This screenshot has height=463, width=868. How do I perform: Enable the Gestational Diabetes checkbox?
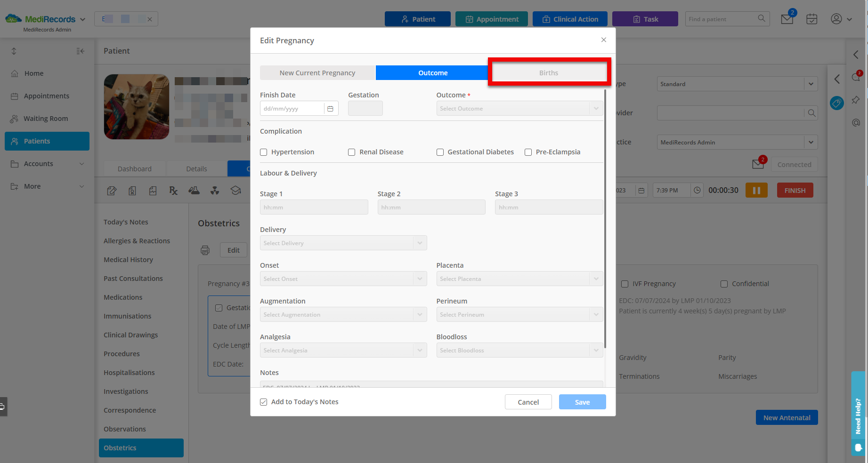(440, 152)
